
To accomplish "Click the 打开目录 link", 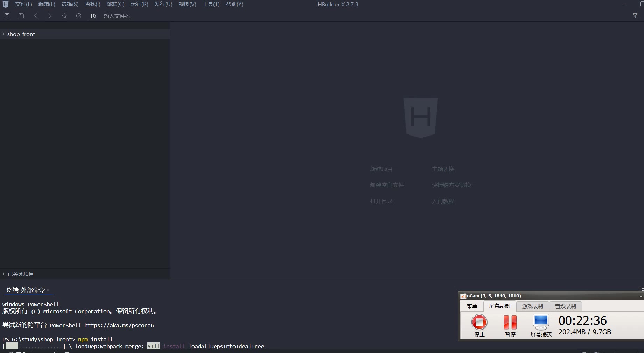I will [x=381, y=201].
